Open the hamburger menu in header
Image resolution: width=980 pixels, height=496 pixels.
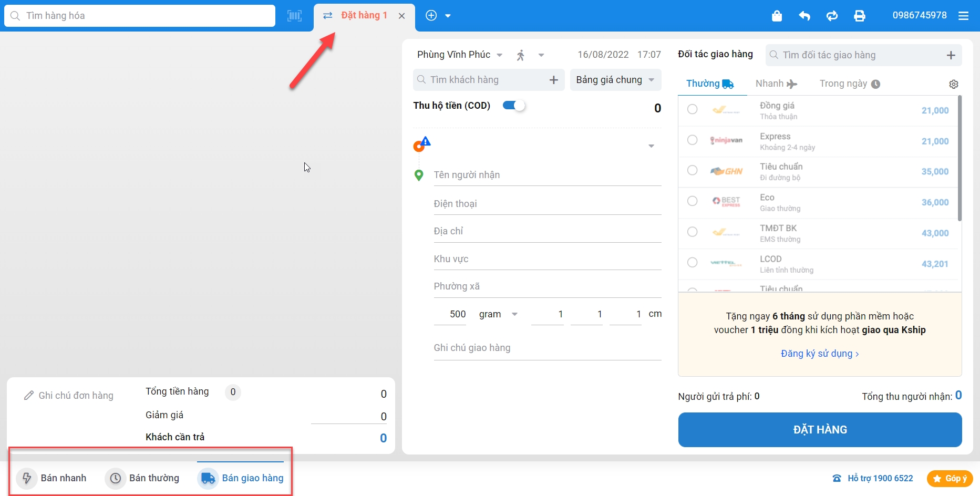963,16
